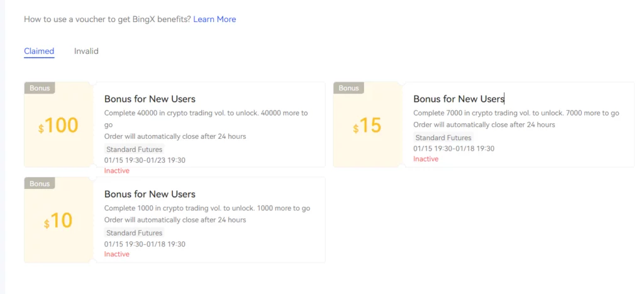Open the $15 card's Bonus for New Users title
644x294 pixels.
click(458, 99)
